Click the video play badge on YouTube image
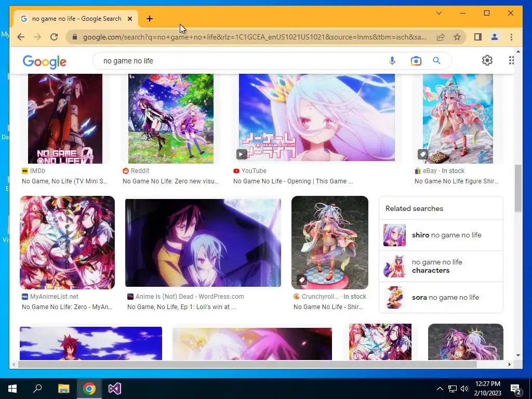The width and height of the screenshot is (532, 399). [x=242, y=154]
